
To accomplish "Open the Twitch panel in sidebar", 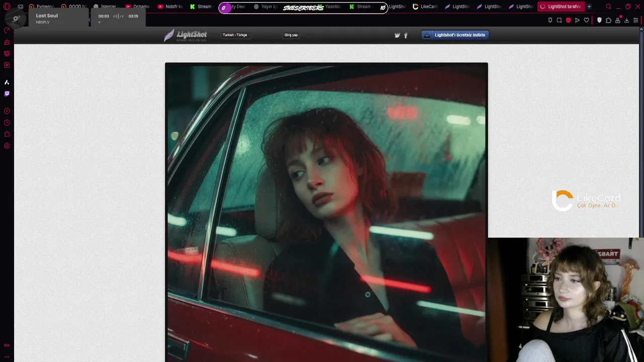I will [x=7, y=94].
